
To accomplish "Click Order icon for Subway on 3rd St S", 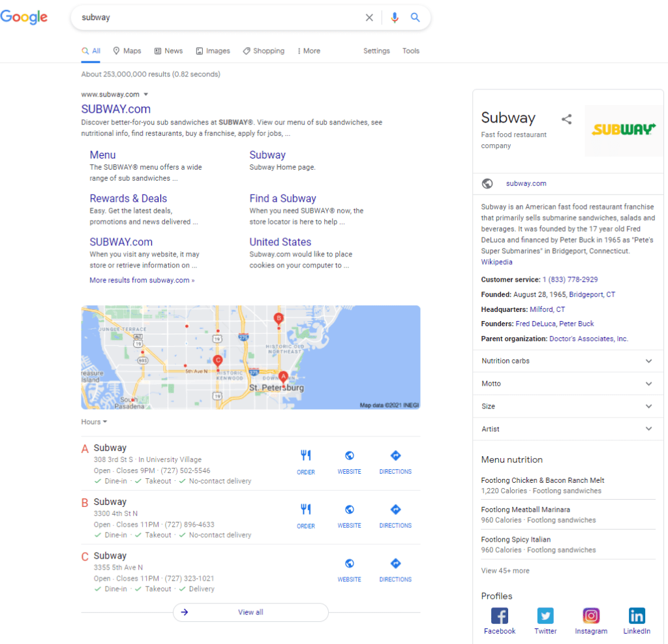I will pyautogui.click(x=305, y=461).
